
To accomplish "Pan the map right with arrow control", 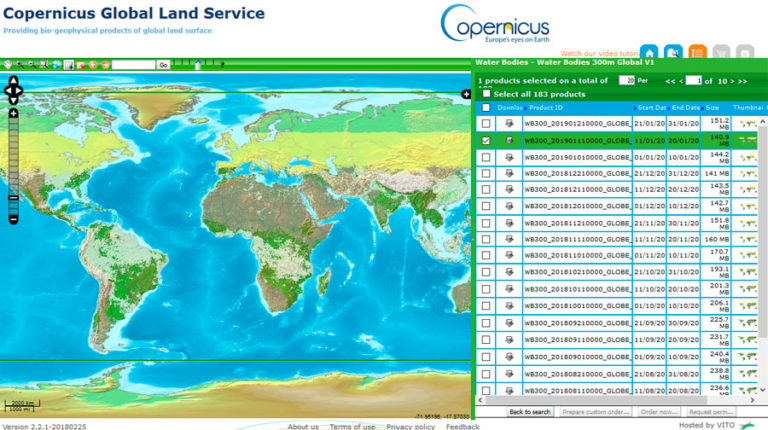I will [19, 90].
